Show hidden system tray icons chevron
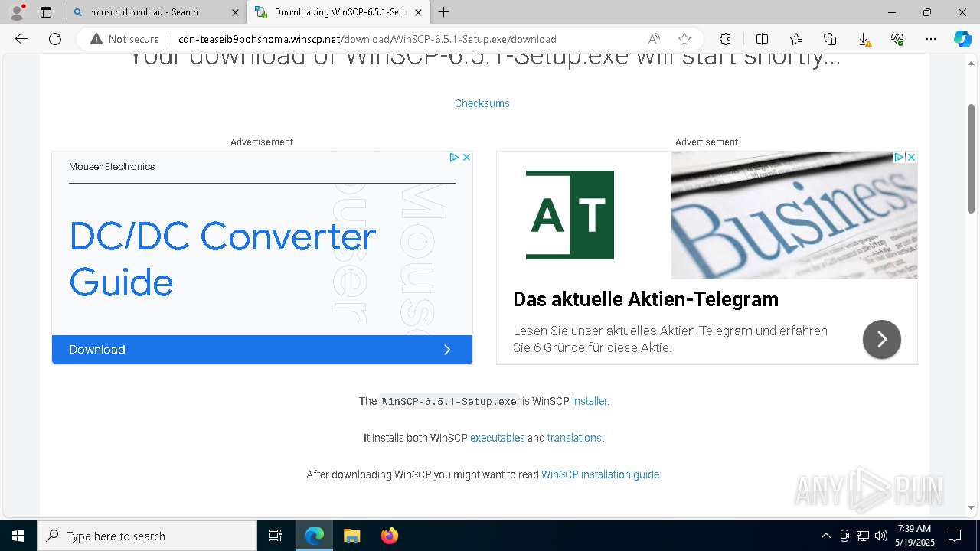Image resolution: width=980 pixels, height=551 pixels. tap(825, 536)
